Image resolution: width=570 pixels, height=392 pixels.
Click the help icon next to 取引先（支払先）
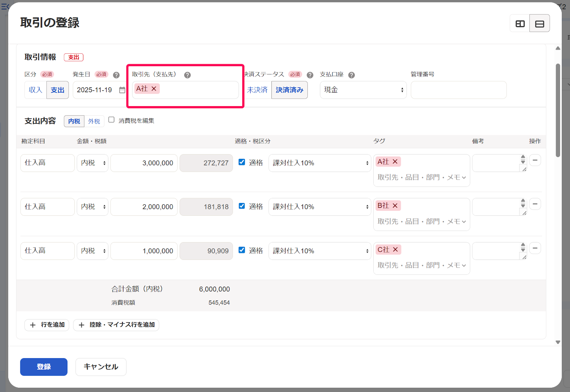click(x=188, y=75)
